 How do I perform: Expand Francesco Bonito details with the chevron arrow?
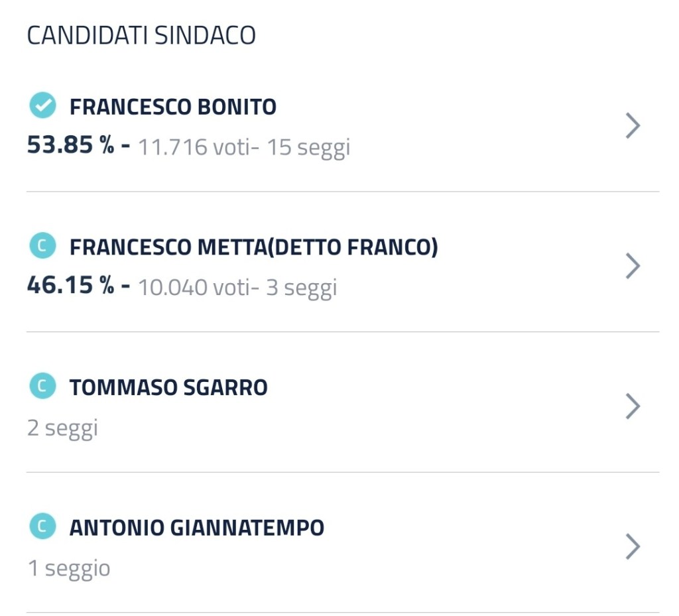pyautogui.click(x=633, y=125)
